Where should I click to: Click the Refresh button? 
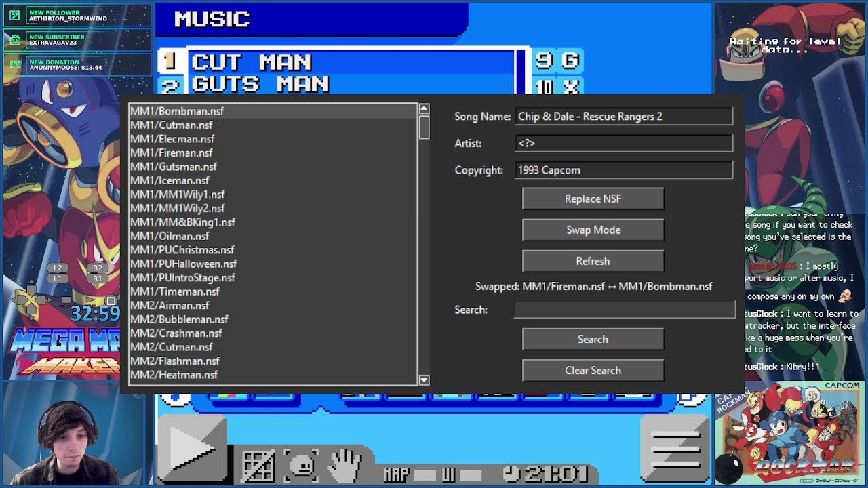point(593,261)
